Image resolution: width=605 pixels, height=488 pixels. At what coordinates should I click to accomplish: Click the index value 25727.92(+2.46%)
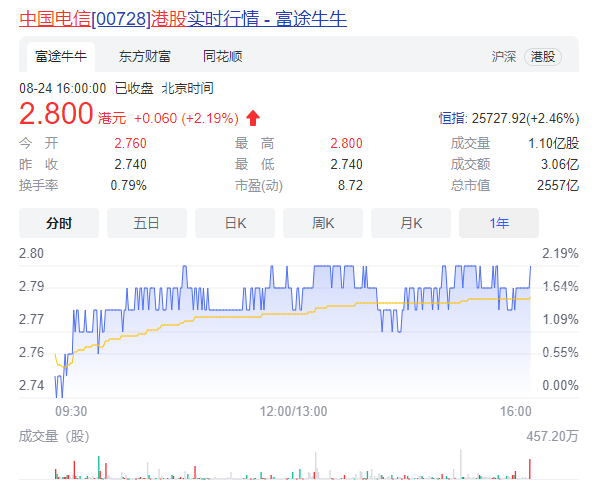tap(526, 118)
